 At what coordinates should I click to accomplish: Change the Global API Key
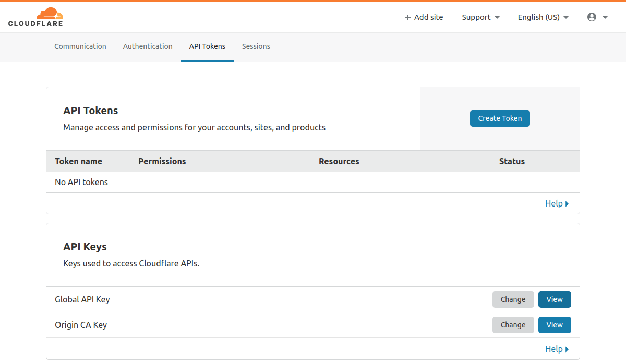tap(513, 299)
